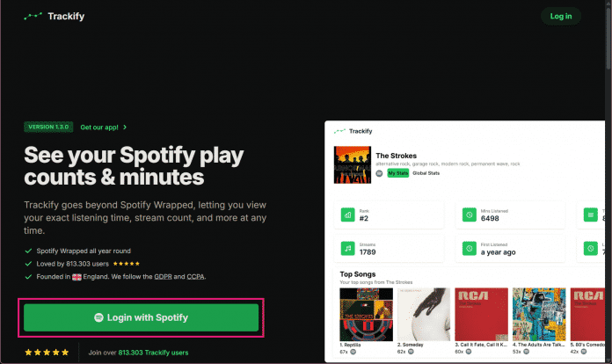The height and width of the screenshot is (364, 612).
Task: Click the Spotify icon beside The Strokes tabs
Action: tap(379, 173)
